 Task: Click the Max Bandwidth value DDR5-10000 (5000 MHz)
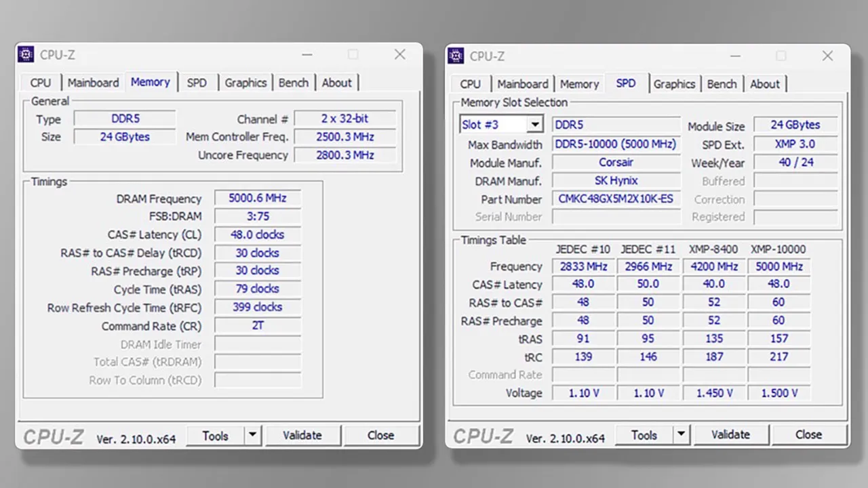pos(616,144)
